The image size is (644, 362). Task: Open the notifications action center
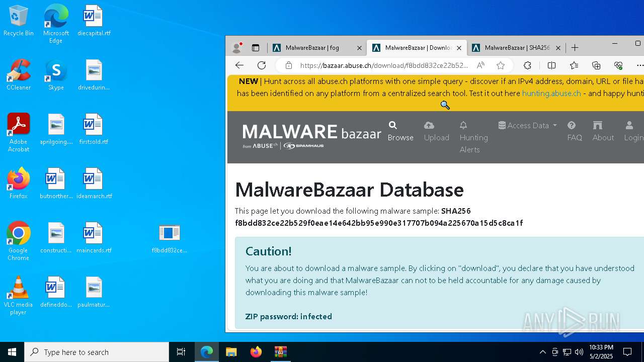[627, 352]
